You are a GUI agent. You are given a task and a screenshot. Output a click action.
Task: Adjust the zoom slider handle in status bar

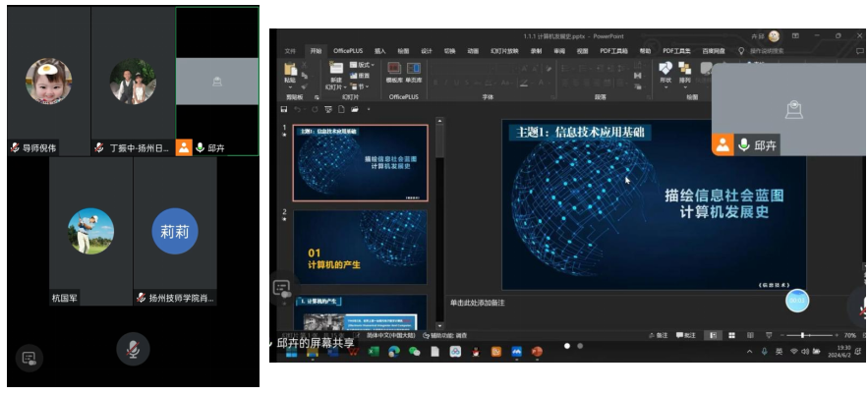[802, 335]
